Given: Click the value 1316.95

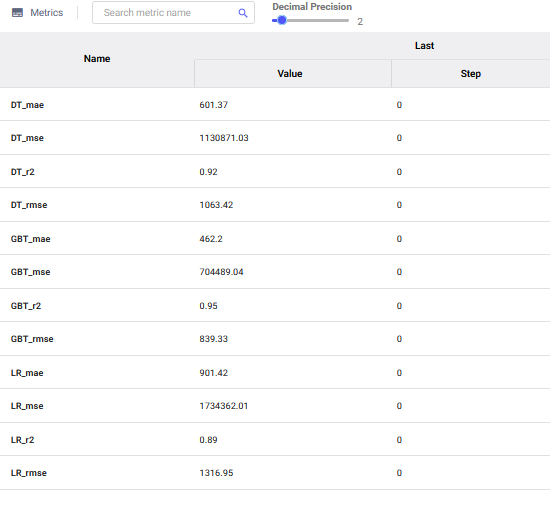Looking at the screenshot, I should pyautogui.click(x=216, y=473).
